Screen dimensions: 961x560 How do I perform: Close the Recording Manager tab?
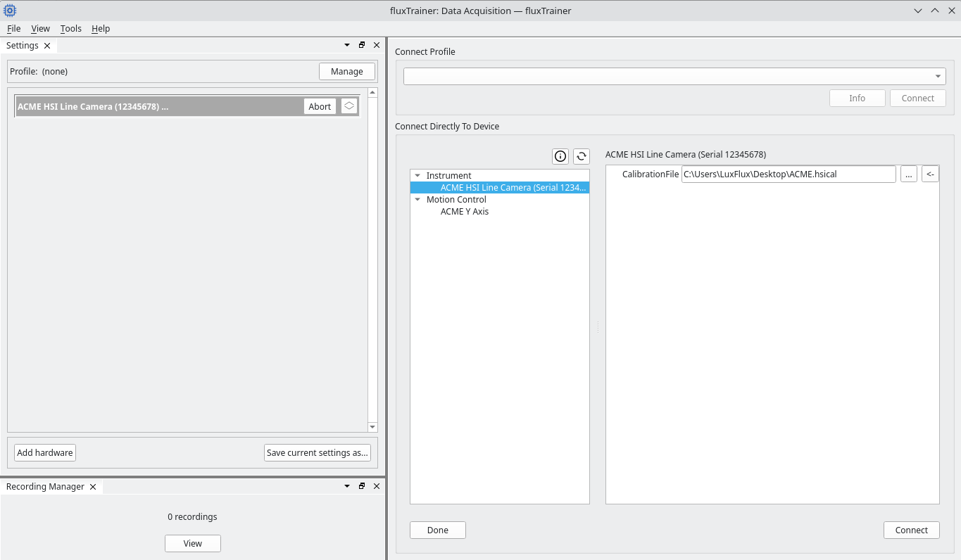pos(93,487)
